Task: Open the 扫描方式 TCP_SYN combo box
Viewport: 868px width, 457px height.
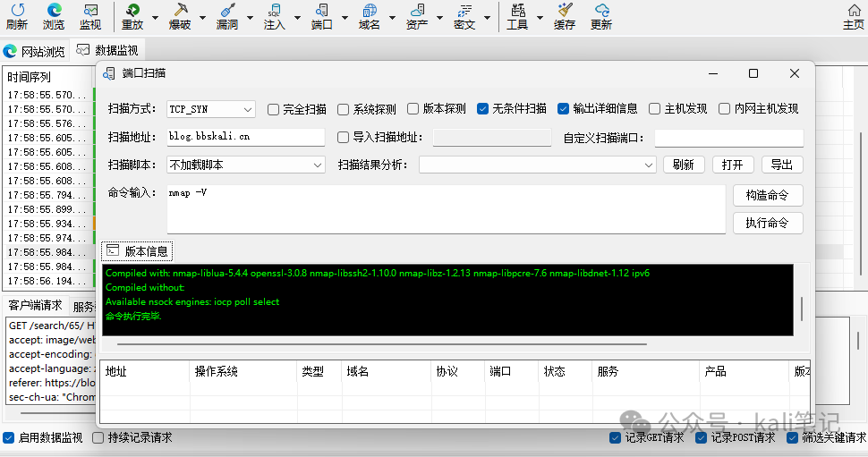Action: (x=211, y=109)
